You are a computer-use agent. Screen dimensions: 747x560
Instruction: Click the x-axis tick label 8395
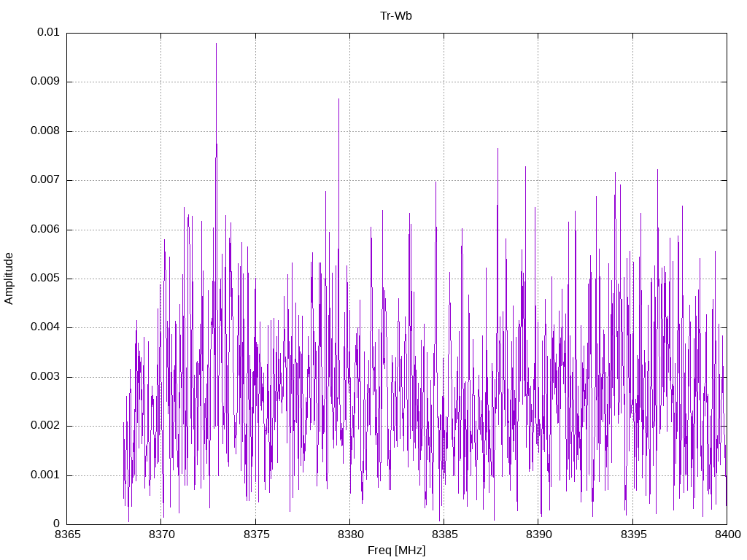633,534
